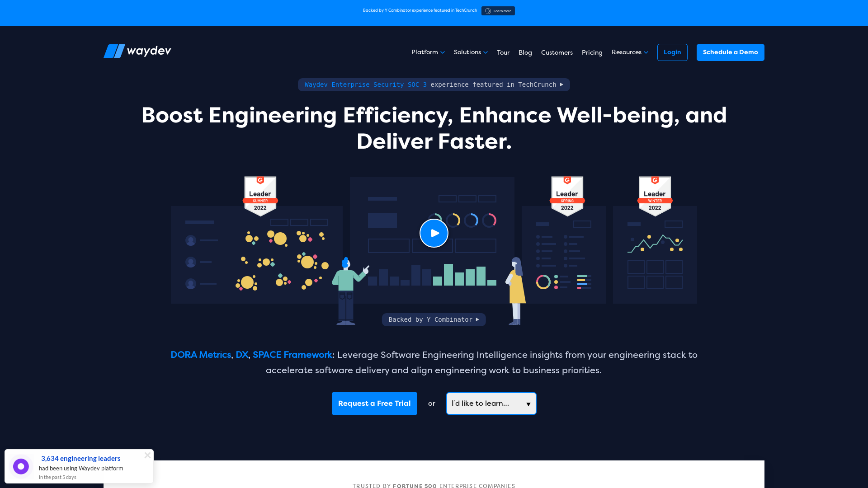
Task: Click the TechCrunch feature announcement icon
Action: [488, 11]
